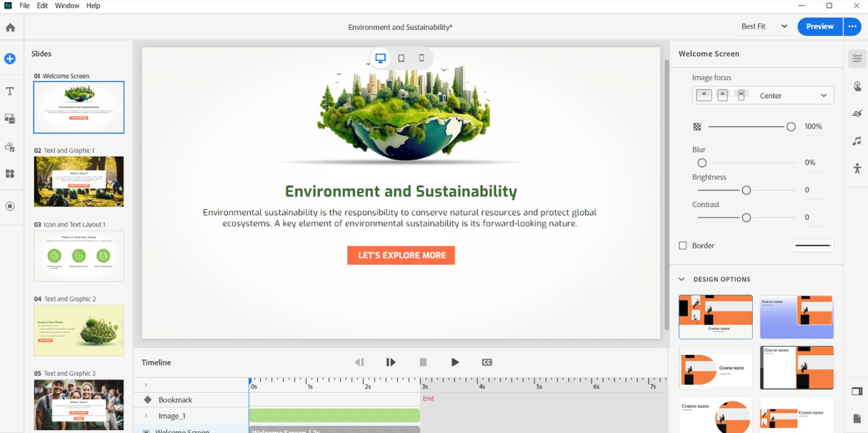Viewport: 868px width, 433px height.
Task: Adjust the Blur slider handle
Action: click(x=702, y=163)
